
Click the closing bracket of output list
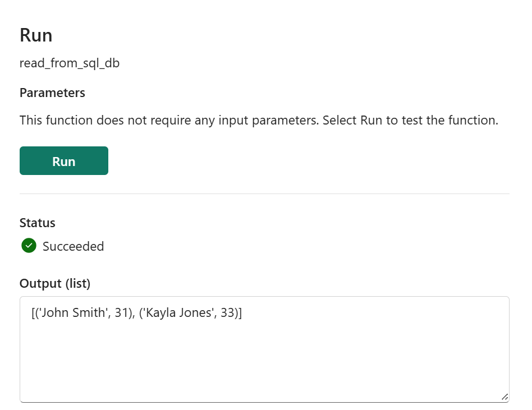[240, 312]
